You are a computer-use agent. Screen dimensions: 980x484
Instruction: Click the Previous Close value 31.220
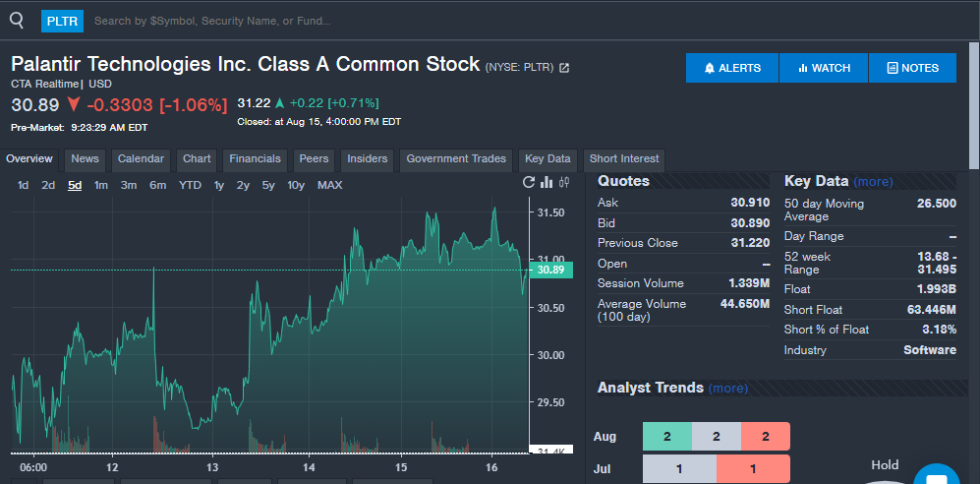[750, 243]
